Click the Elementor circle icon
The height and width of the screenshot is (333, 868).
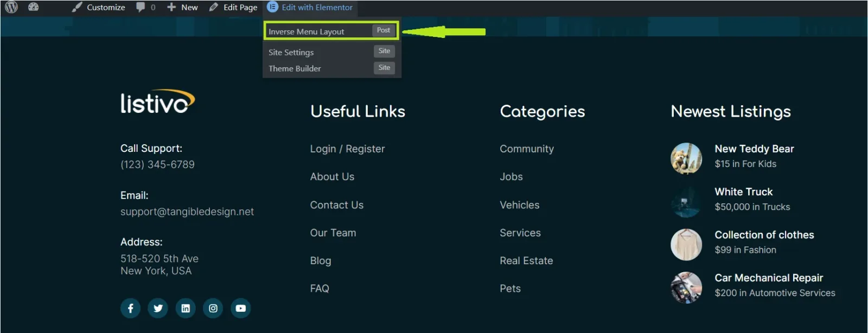[272, 7]
